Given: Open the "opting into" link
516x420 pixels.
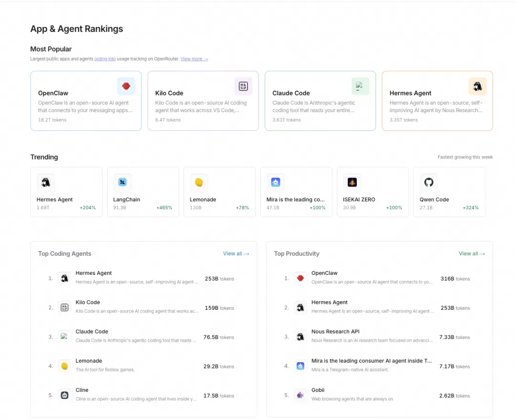Looking at the screenshot, I should (105, 59).
